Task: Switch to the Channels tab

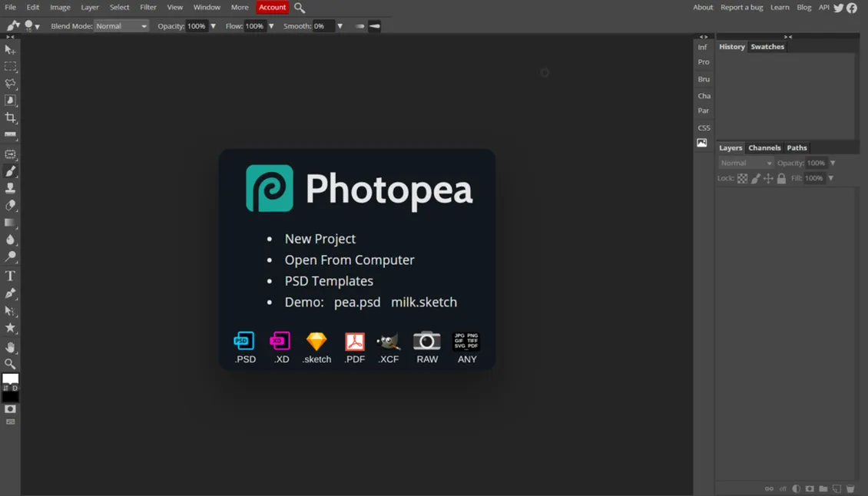Action: pyautogui.click(x=764, y=147)
